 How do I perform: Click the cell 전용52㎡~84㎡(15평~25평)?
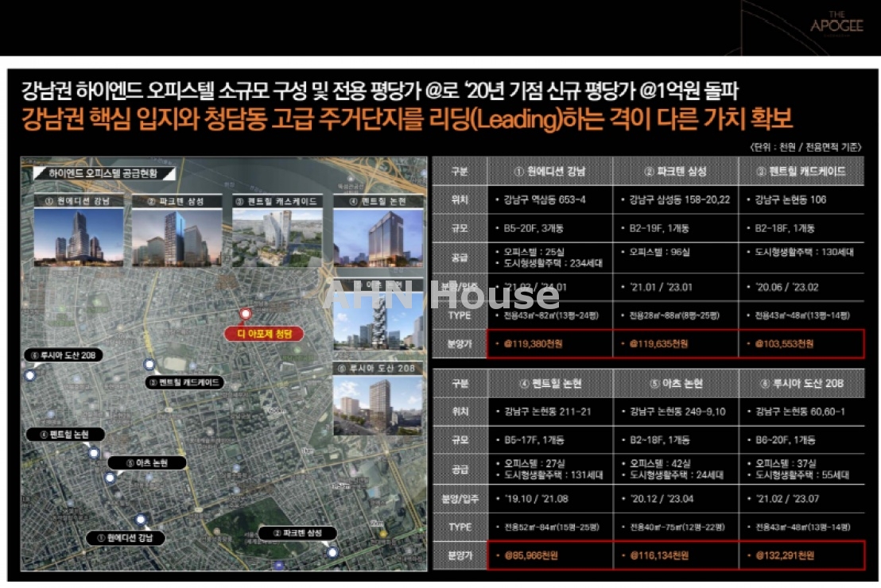point(551,527)
